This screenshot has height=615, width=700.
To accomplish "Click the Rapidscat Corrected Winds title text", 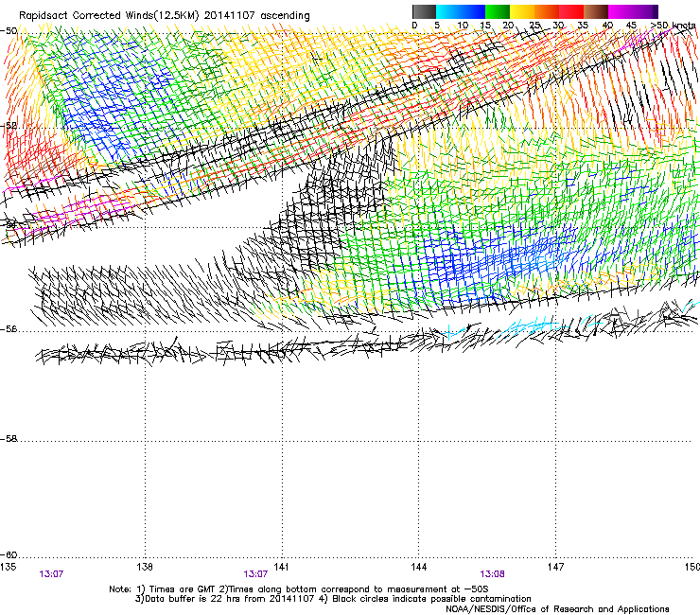I will click(x=165, y=15).
